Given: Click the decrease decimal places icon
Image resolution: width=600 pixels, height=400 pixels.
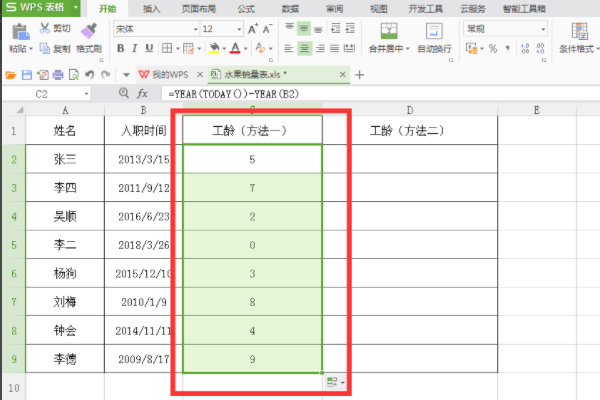Looking at the screenshot, I should pos(540,49).
